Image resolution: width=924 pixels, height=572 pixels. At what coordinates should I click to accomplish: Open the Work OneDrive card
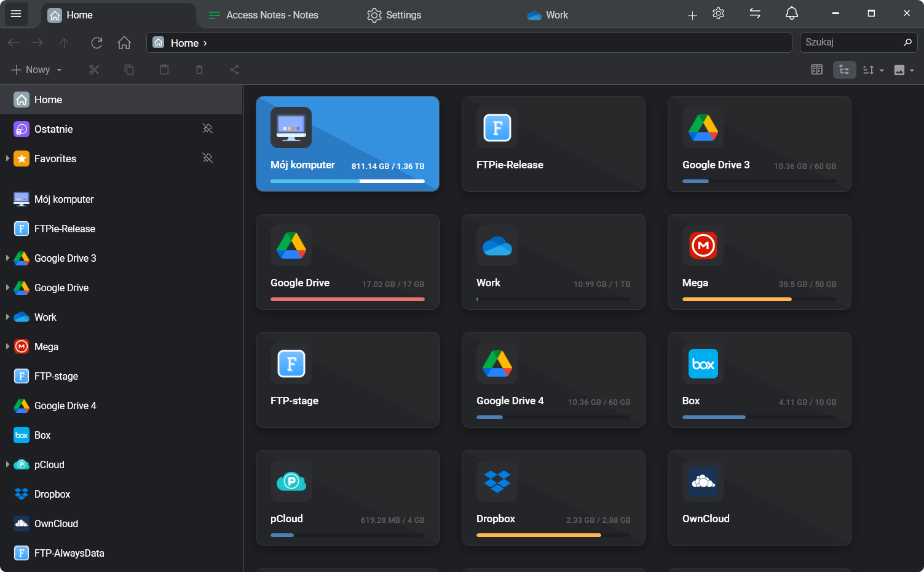[x=553, y=262]
